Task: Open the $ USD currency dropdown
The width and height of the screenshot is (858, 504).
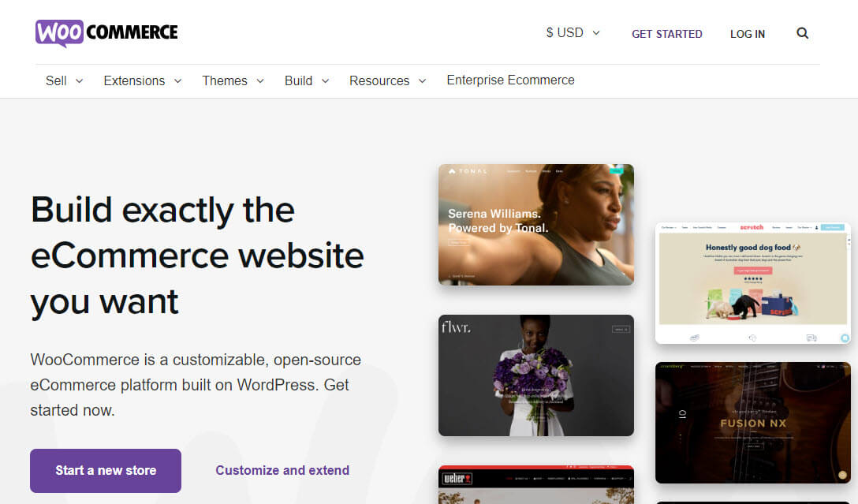Action: click(573, 33)
